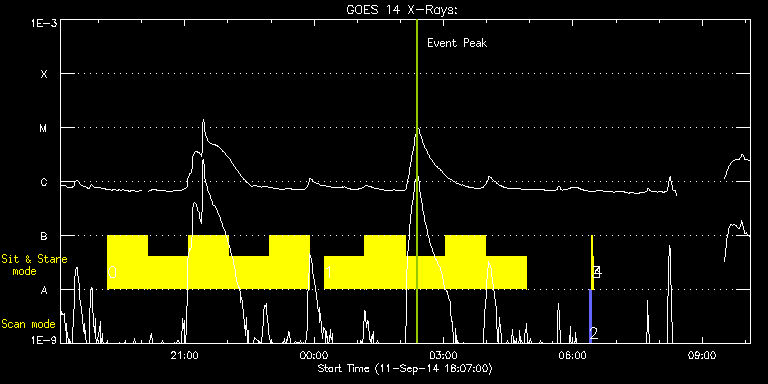
Task: Click the green Event Peak vertical line
Action: point(417,181)
